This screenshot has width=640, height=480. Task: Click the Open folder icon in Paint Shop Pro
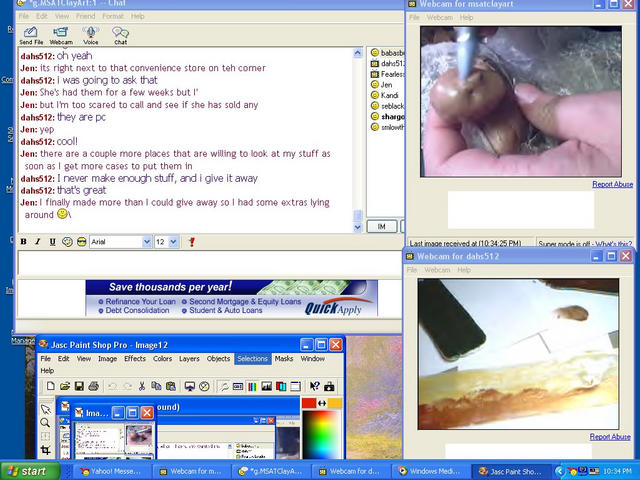65,386
